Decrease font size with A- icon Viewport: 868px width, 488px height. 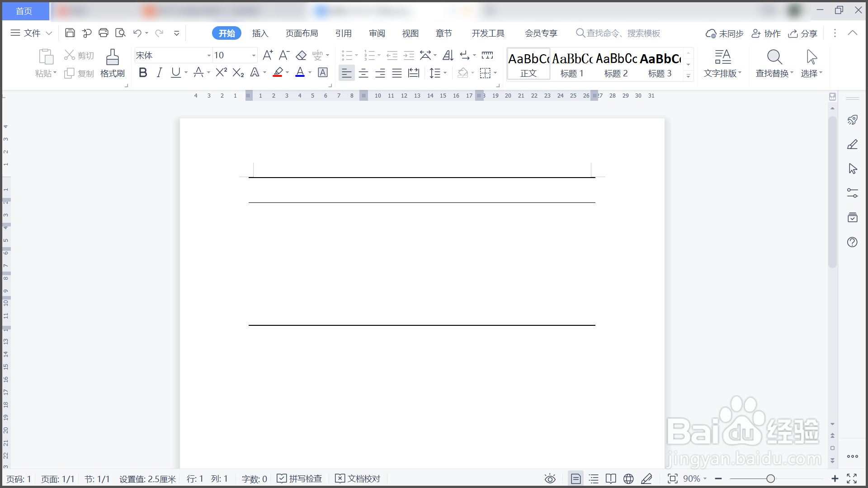pos(284,55)
